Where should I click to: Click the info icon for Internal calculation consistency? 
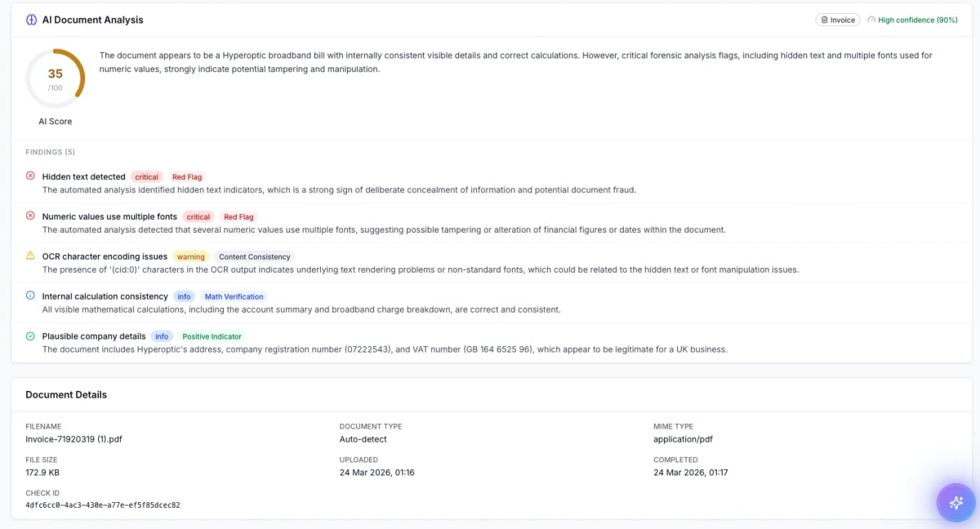click(x=30, y=296)
